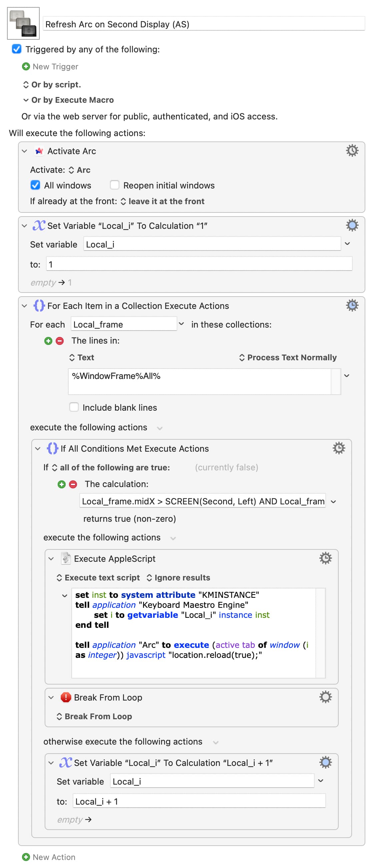Click the macro name field 'Refresh Arc on Second Display'
Image resolution: width=372 pixels, height=868 pixels.
[204, 24]
